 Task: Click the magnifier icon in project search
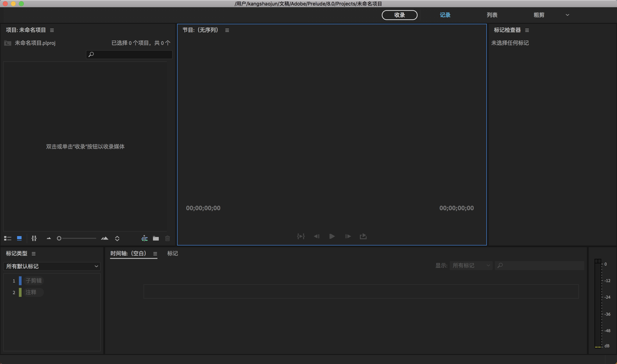[x=91, y=55]
